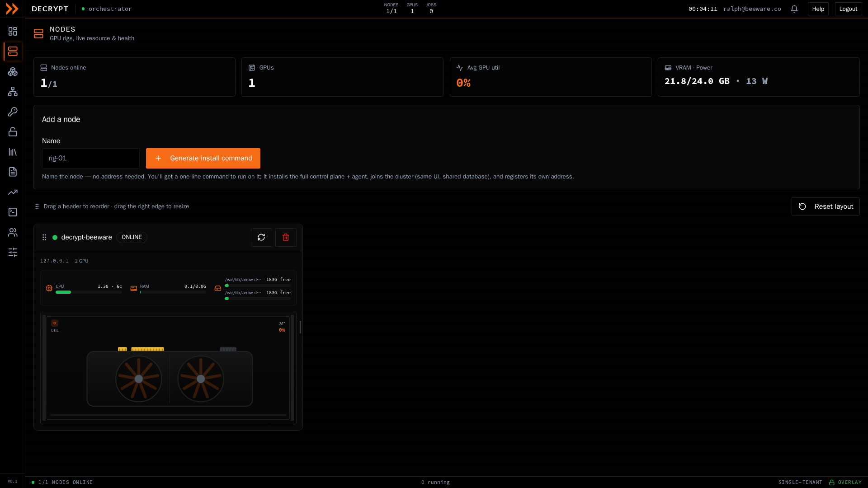The width and height of the screenshot is (868, 488).
Task: Click the second 183G free disk value
Action: click(278, 293)
